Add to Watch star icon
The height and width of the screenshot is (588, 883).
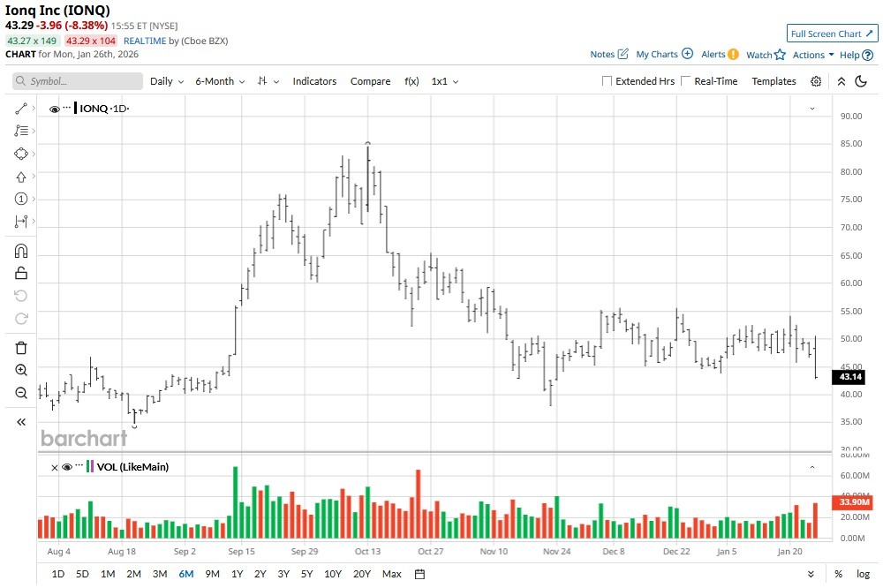click(x=780, y=54)
